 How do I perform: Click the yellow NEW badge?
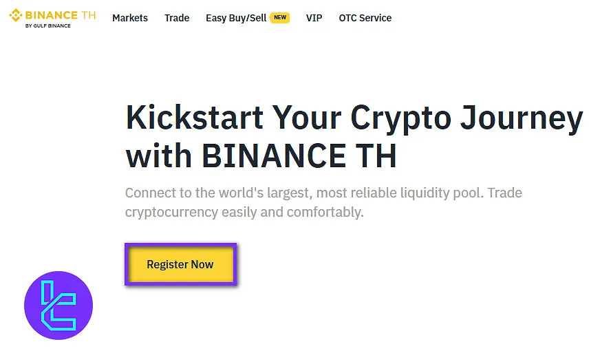(280, 18)
